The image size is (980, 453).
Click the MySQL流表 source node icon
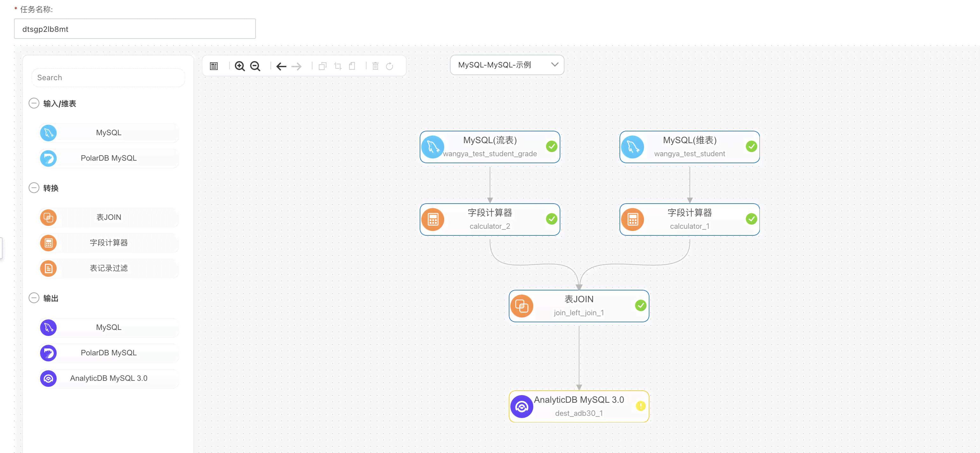click(x=433, y=146)
